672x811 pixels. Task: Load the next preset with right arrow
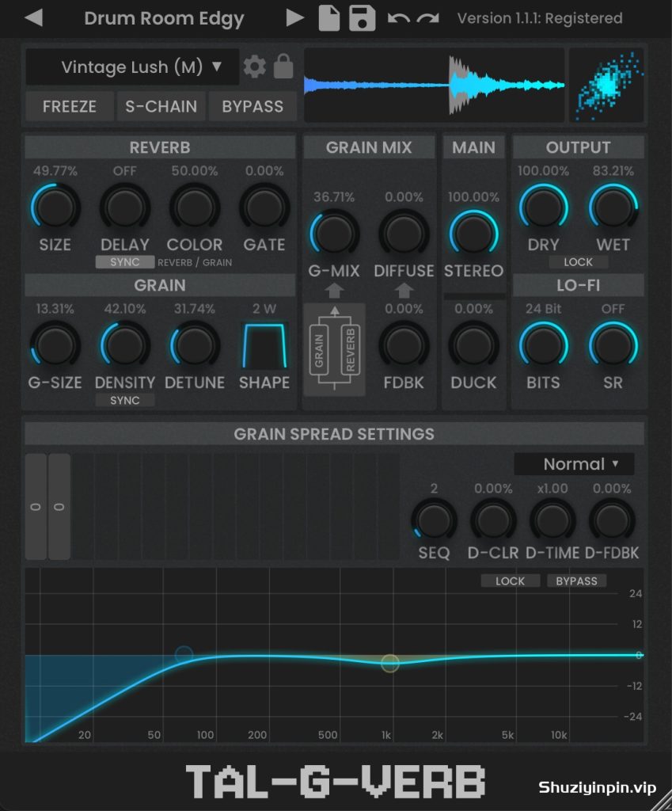[x=294, y=17]
